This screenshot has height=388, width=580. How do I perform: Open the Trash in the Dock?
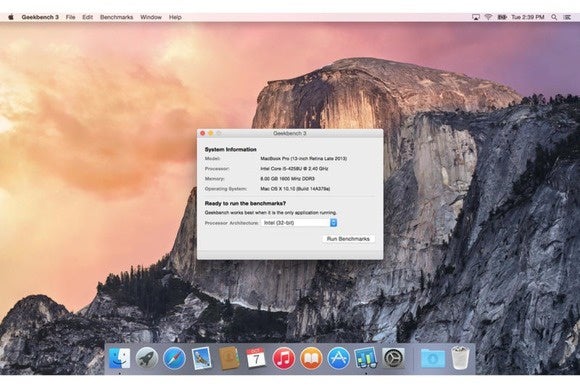(x=460, y=357)
